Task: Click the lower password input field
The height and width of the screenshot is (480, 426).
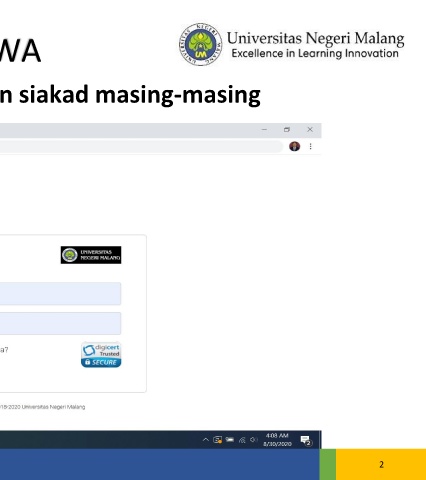Action: coord(60,323)
